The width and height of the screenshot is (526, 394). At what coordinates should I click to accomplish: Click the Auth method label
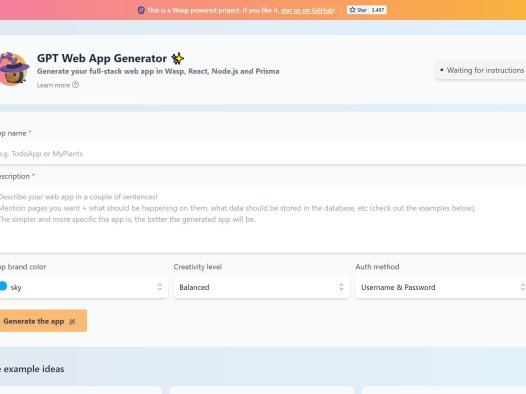(x=377, y=267)
